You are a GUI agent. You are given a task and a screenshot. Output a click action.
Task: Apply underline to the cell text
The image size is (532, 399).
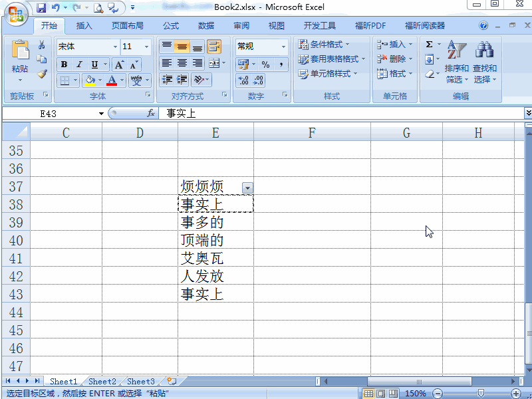[x=94, y=64]
